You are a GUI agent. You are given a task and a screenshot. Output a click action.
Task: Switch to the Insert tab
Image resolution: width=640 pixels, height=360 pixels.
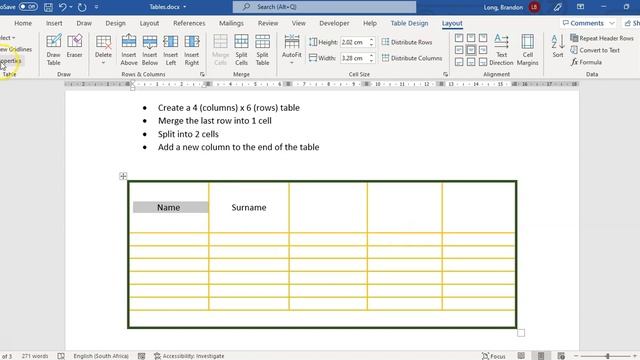click(54, 23)
